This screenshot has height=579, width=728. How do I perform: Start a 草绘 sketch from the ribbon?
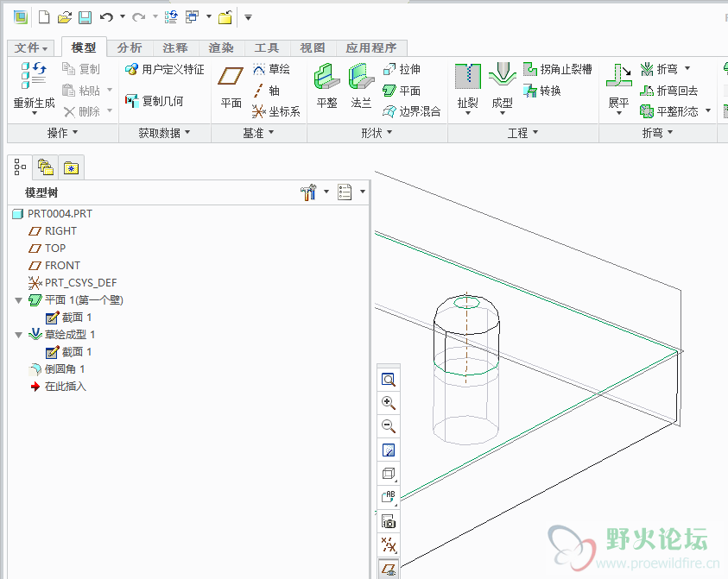click(x=271, y=69)
